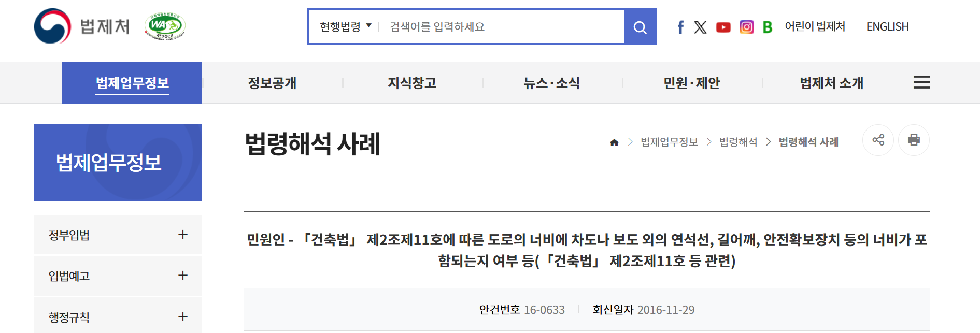980x333 pixels.
Task: Click the magnifier search button
Action: 640,27
